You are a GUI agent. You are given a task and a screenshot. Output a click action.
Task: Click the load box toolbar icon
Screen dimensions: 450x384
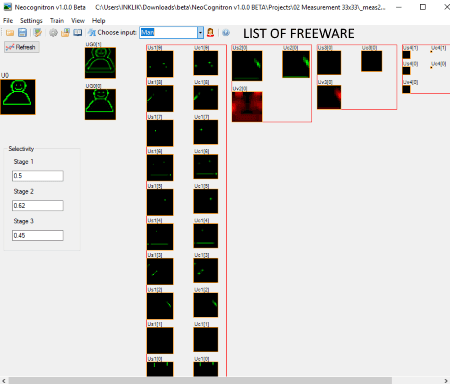[65, 33]
